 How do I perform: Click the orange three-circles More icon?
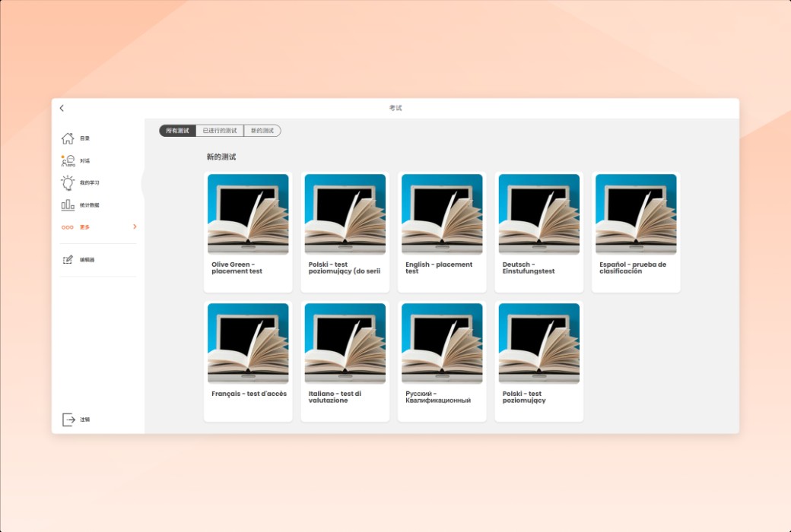tap(68, 227)
